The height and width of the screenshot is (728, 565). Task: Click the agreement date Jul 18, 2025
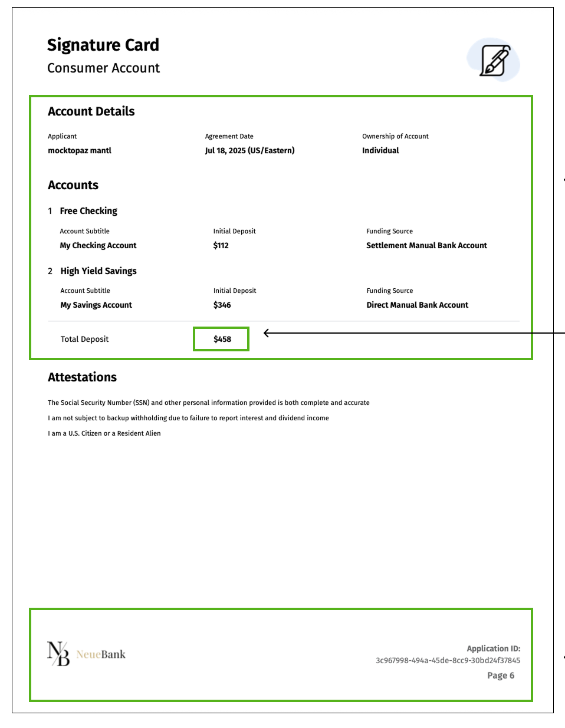click(249, 150)
